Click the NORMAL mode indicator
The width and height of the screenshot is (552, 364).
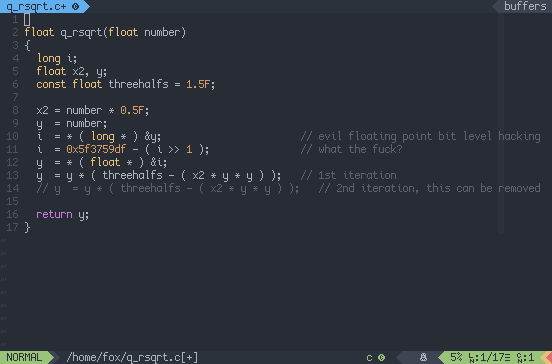tap(24, 357)
